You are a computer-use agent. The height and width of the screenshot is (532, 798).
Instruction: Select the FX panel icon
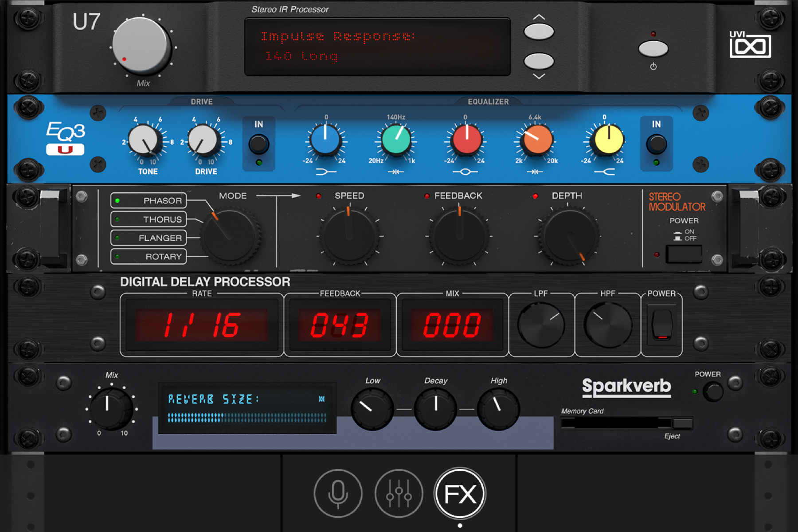pos(460,493)
